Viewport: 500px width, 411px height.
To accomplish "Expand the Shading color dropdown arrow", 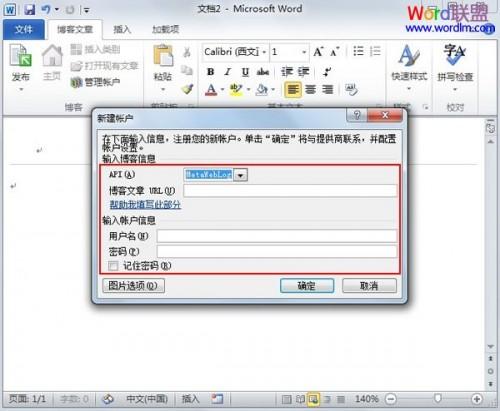I will point(273,89).
